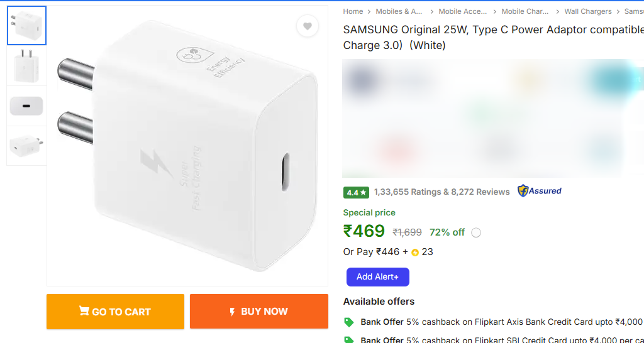Show second thumbnail with charger pins view

pos(26,65)
